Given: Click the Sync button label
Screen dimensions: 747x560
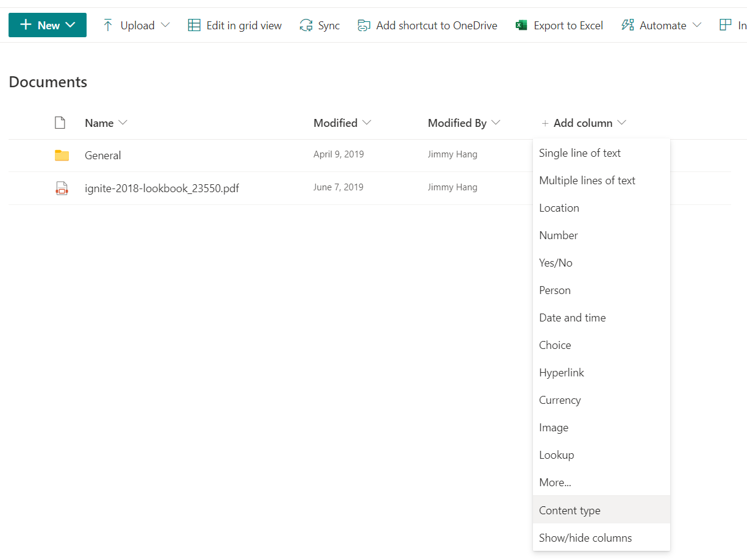Looking at the screenshot, I should [329, 26].
